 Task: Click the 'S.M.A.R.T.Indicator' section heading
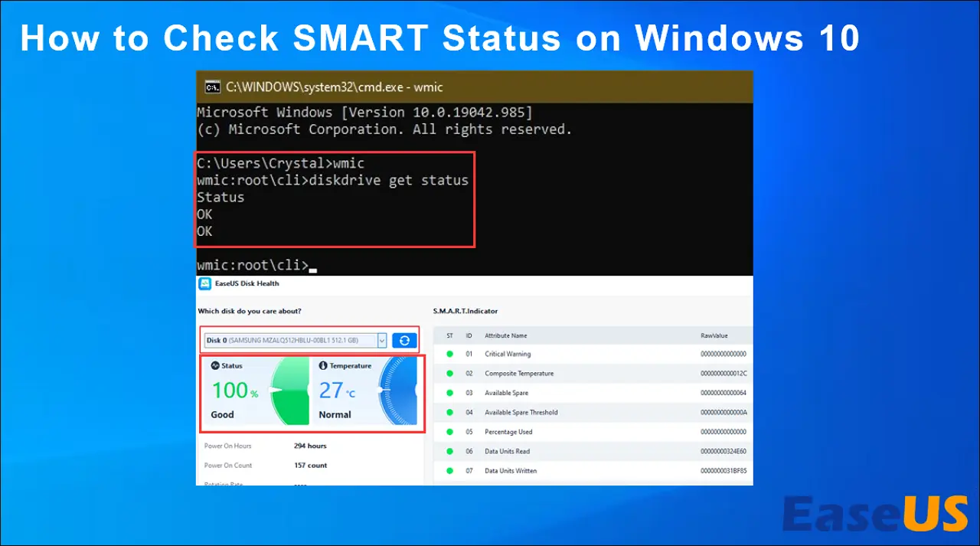click(465, 312)
